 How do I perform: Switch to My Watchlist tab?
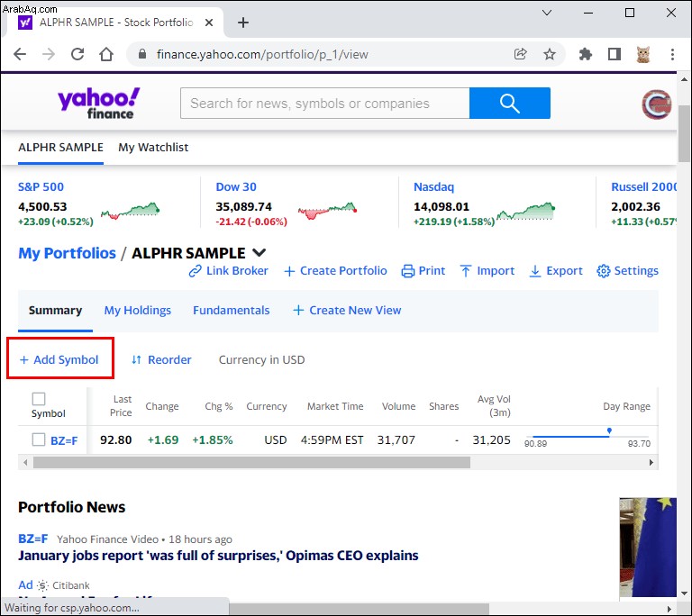point(153,148)
